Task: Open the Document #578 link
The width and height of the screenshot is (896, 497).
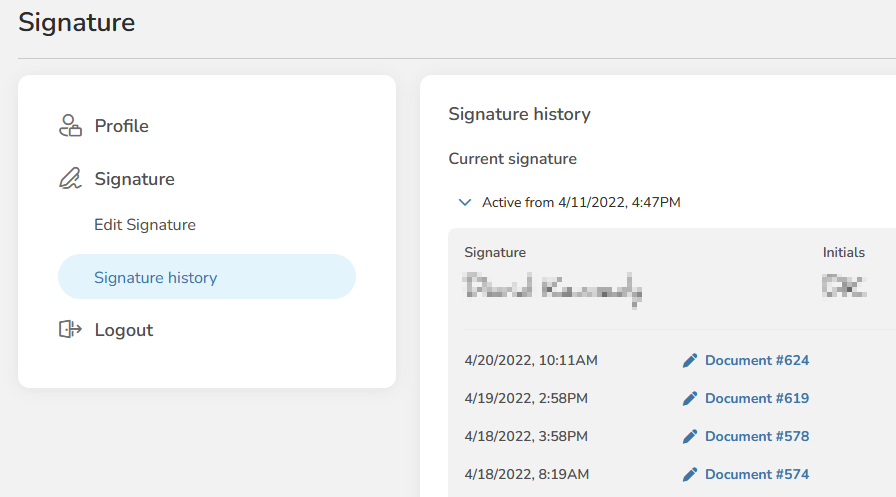Action: [x=757, y=436]
